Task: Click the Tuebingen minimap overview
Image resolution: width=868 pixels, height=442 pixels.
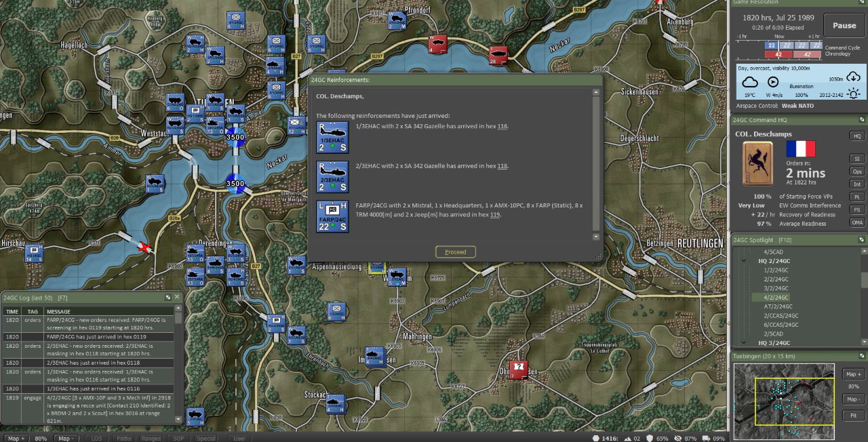Action: click(784, 401)
